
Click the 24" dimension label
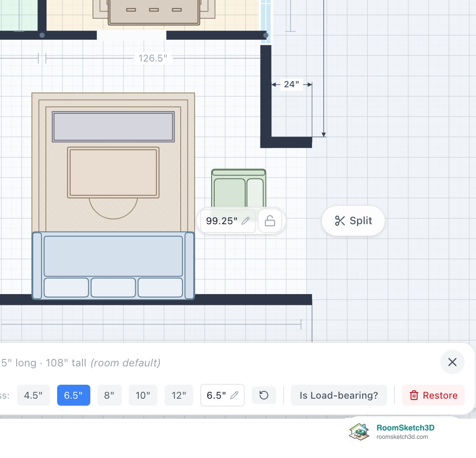coord(291,84)
